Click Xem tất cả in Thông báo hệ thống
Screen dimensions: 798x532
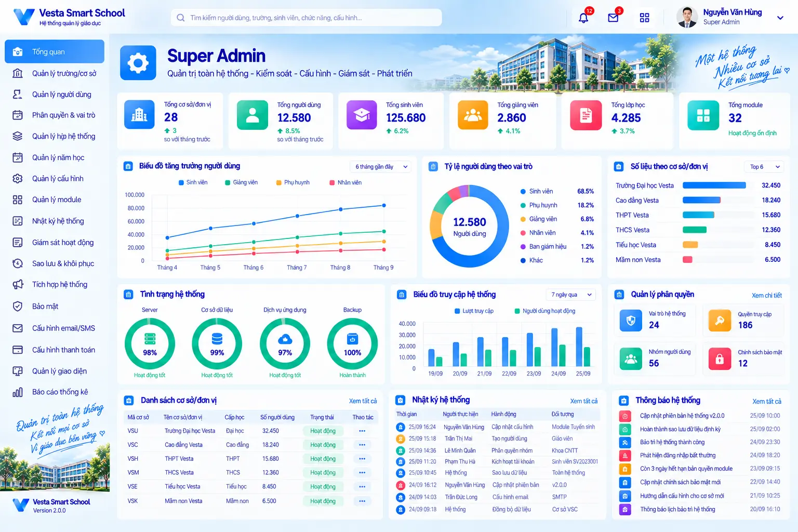767,401
